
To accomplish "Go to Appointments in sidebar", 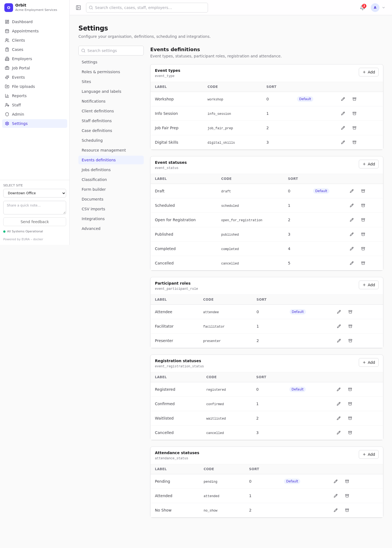I will coord(35,31).
